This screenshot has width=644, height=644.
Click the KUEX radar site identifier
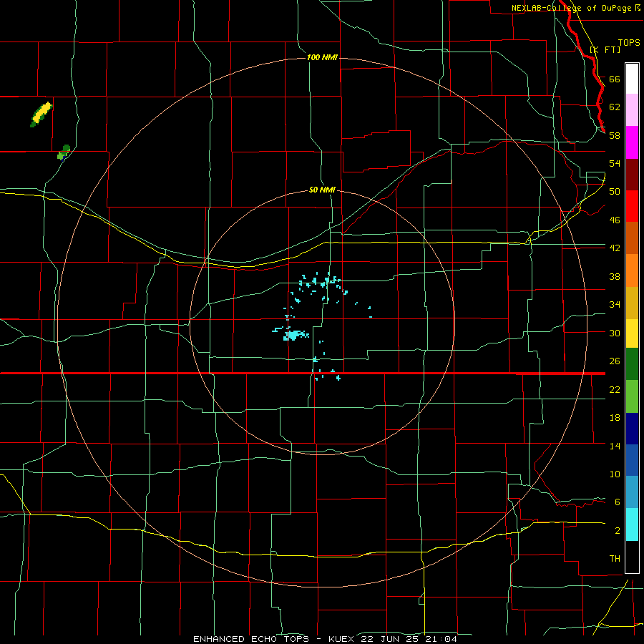(x=343, y=639)
